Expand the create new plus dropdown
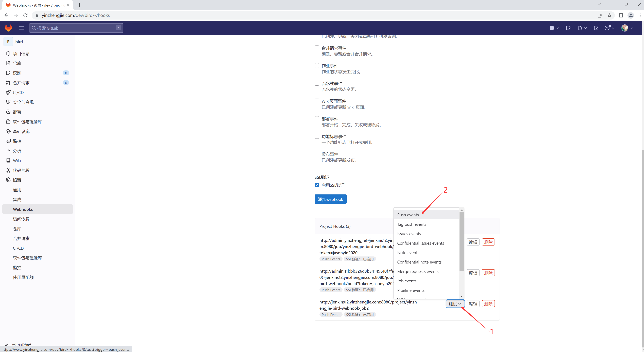Screen dimensions: 644x352 [554, 28]
